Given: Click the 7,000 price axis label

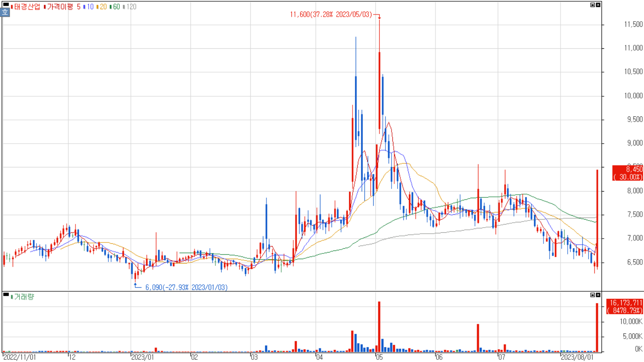Looking at the screenshot, I should coord(635,238).
